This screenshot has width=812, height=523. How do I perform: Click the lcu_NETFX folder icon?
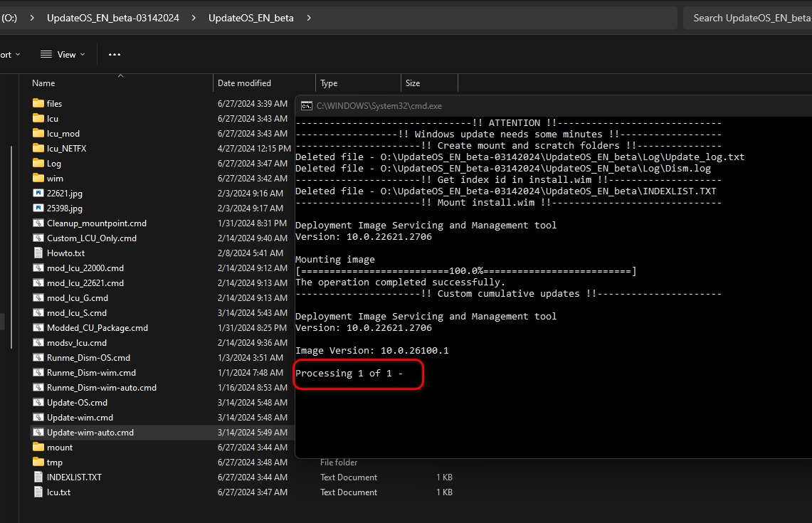38,148
